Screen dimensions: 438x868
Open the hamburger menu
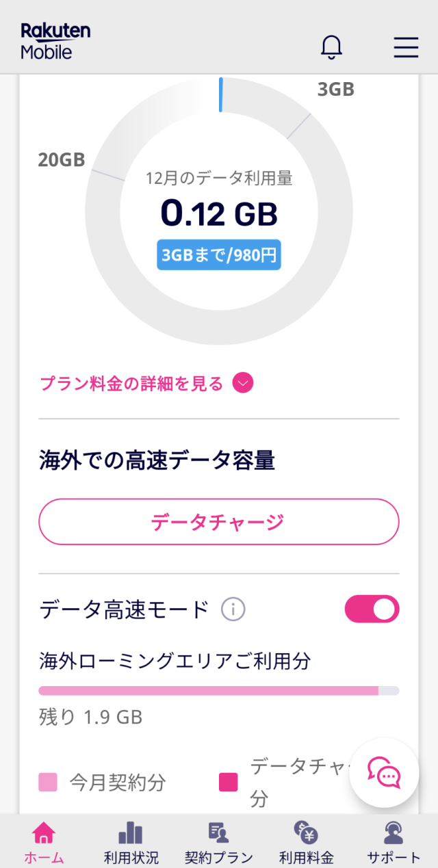(406, 47)
